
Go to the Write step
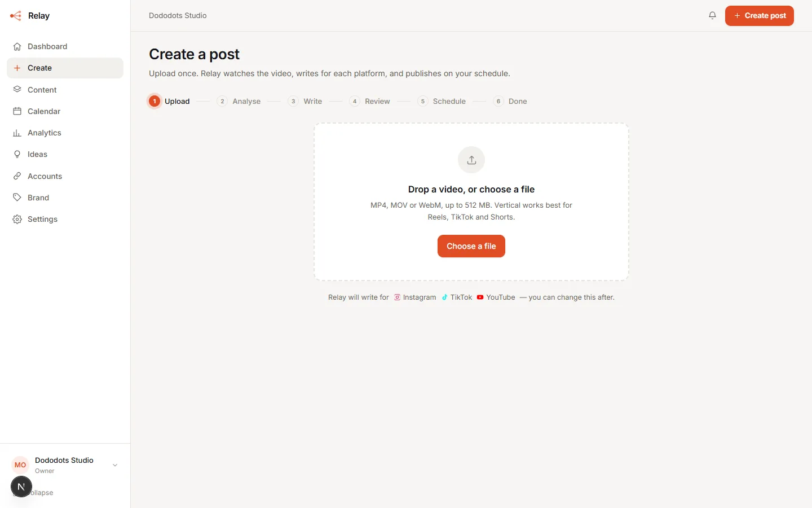pyautogui.click(x=305, y=101)
